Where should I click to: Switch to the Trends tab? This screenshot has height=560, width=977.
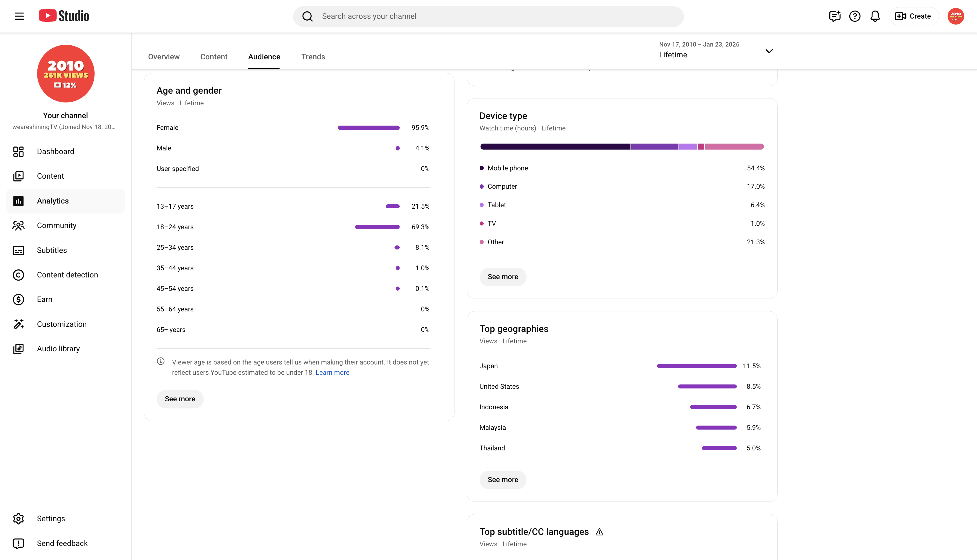click(313, 57)
